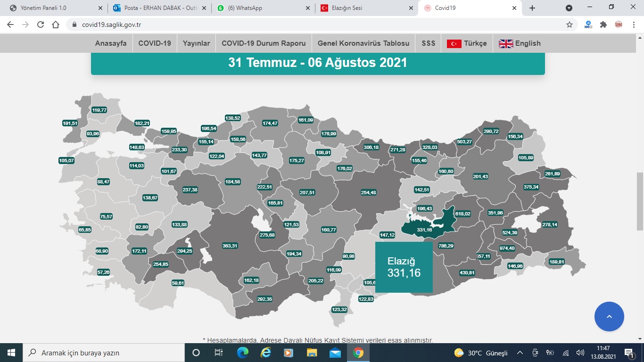
Task: Expand the Chrome tab search dropdown
Action: 569,8
